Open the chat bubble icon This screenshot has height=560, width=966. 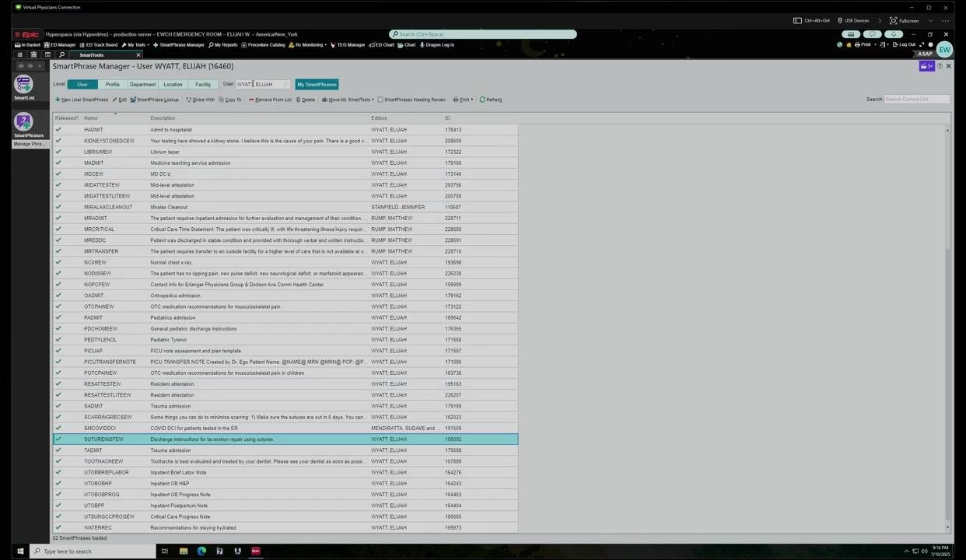(x=872, y=34)
